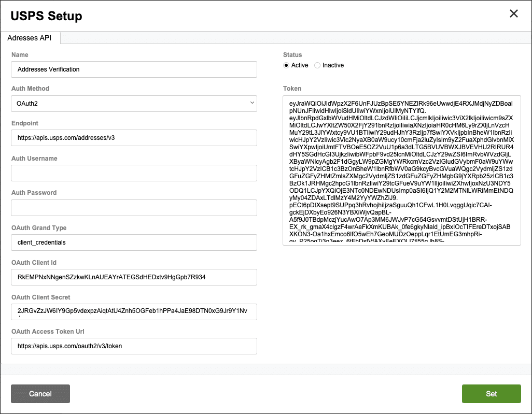Select the Inactive status radio button
Image resolution: width=532 pixels, height=414 pixels.
[x=317, y=65]
